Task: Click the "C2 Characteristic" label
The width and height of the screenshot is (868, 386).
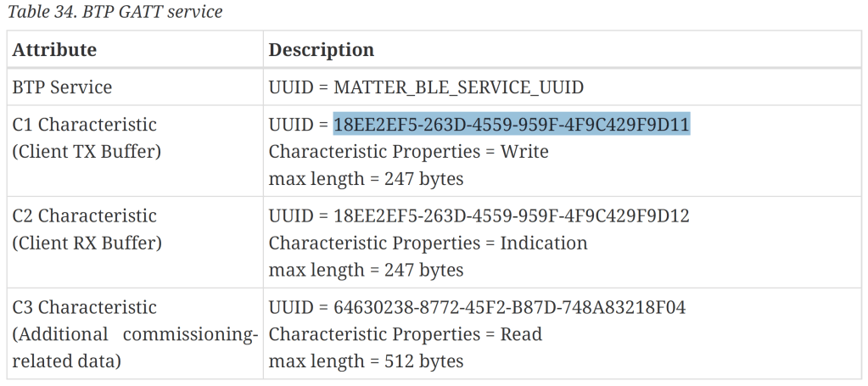Action: [85, 216]
